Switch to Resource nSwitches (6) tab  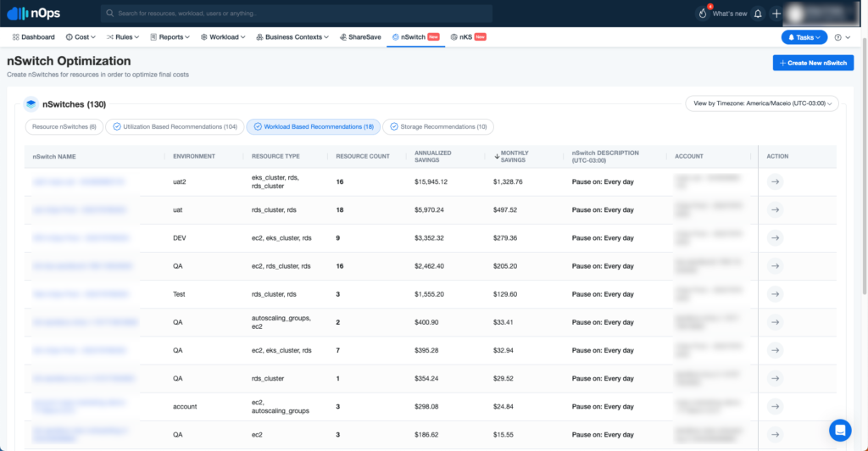[x=64, y=126]
